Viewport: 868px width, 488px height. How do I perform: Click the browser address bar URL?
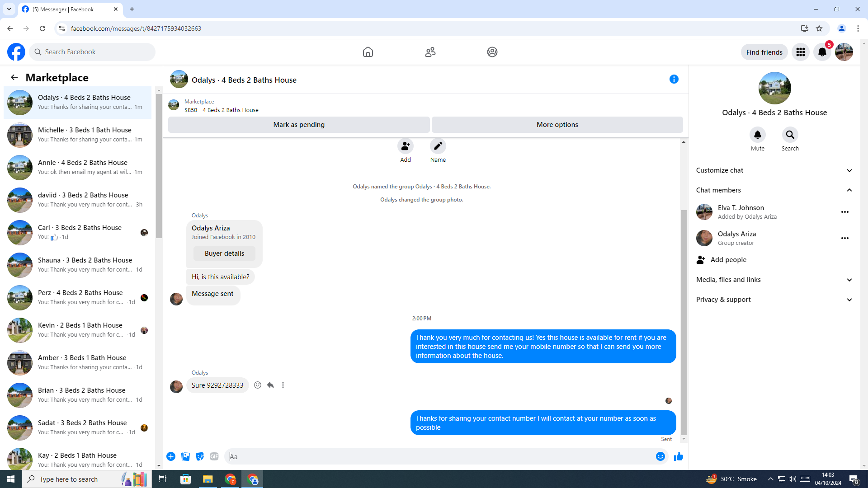136,28
